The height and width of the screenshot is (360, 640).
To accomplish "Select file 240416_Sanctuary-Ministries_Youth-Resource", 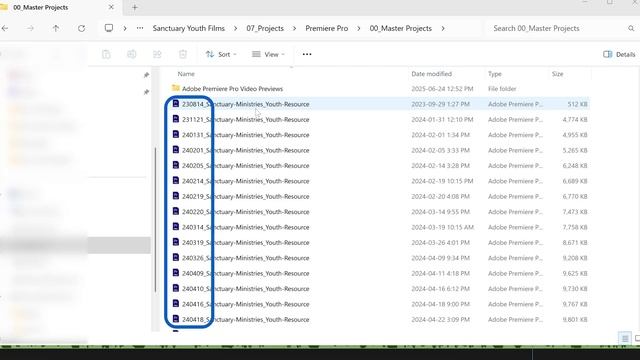I will pos(245,304).
